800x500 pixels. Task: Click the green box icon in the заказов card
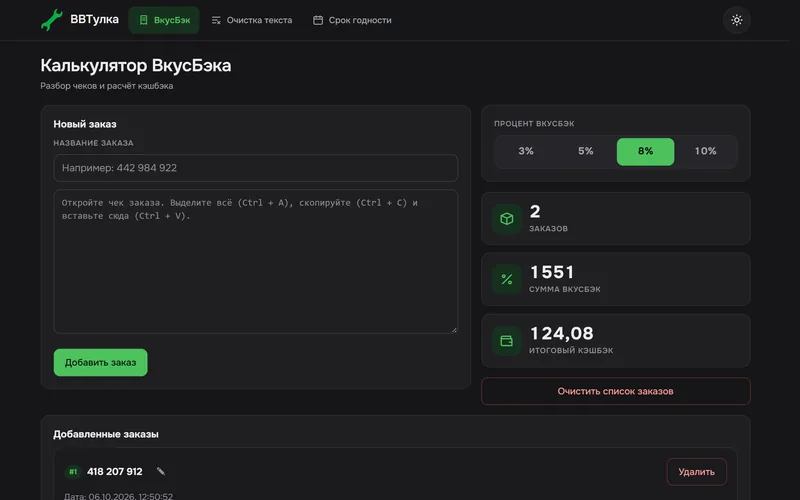click(x=507, y=219)
